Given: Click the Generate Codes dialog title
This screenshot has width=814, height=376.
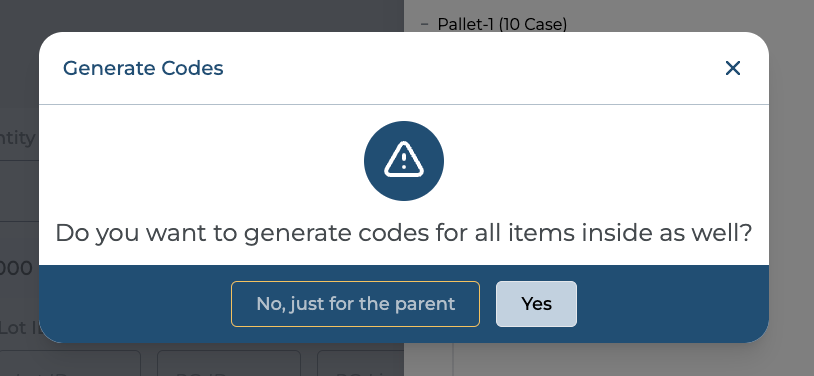Looking at the screenshot, I should click(x=143, y=68).
